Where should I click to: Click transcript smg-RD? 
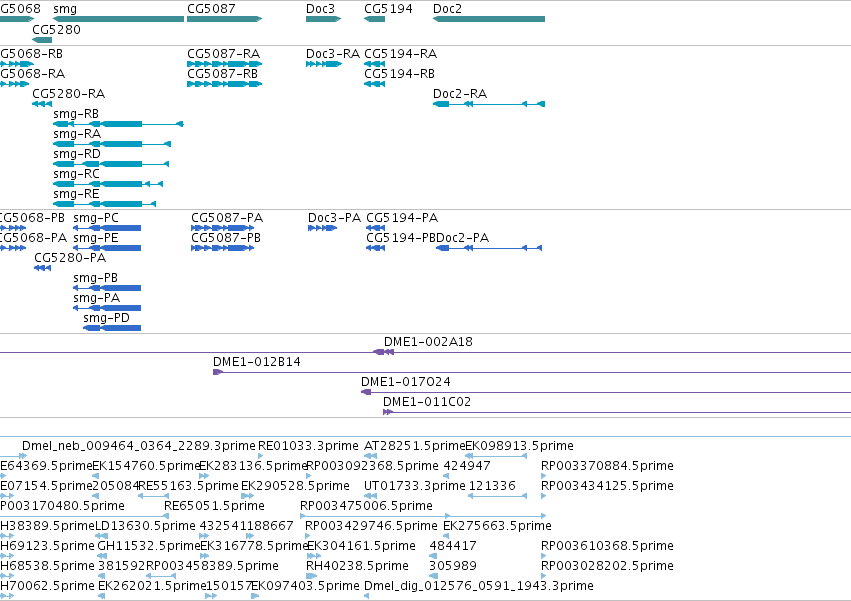click(111, 164)
